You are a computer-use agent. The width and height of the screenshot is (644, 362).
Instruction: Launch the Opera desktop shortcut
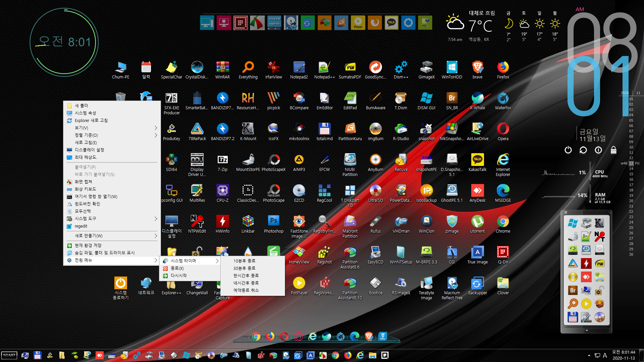click(x=503, y=132)
